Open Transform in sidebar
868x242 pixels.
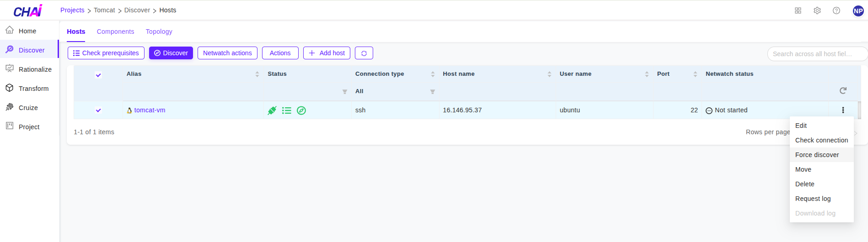[x=29, y=88]
